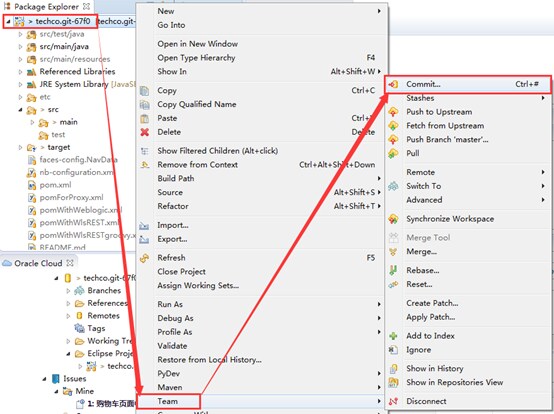Collapse the techco.git-67f0 project node
Image resolution: width=554 pixels, height=414 pixels.
pyautogui.click(x=8, y=22)
